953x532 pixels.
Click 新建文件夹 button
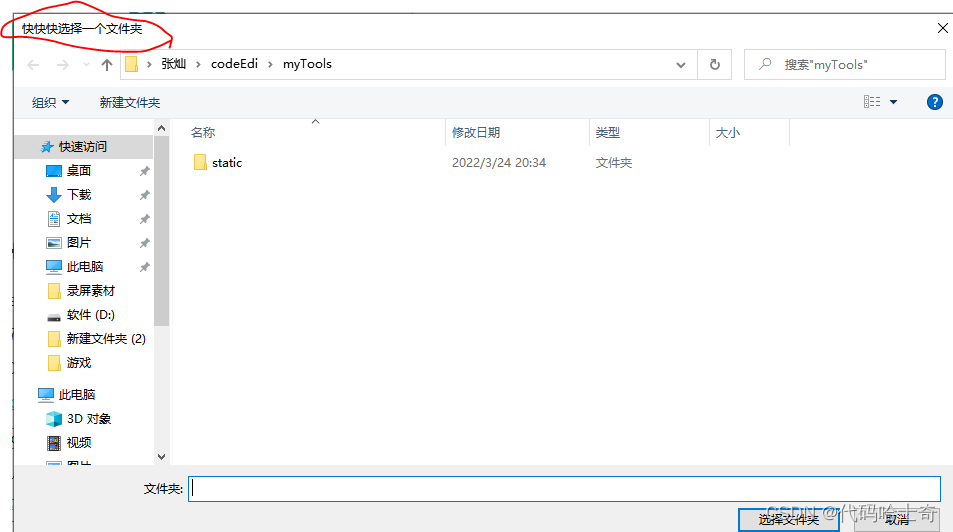[x=130, y=103]
